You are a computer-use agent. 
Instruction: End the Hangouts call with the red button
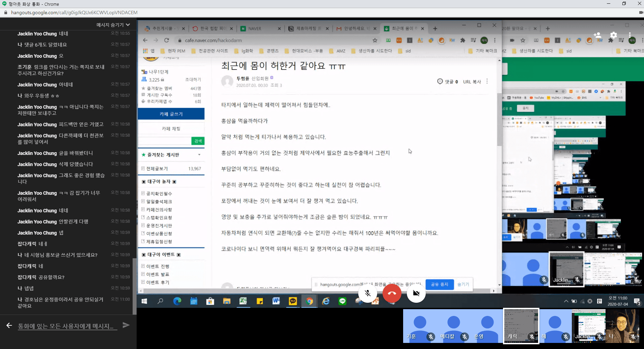click(x=391, y=293)
